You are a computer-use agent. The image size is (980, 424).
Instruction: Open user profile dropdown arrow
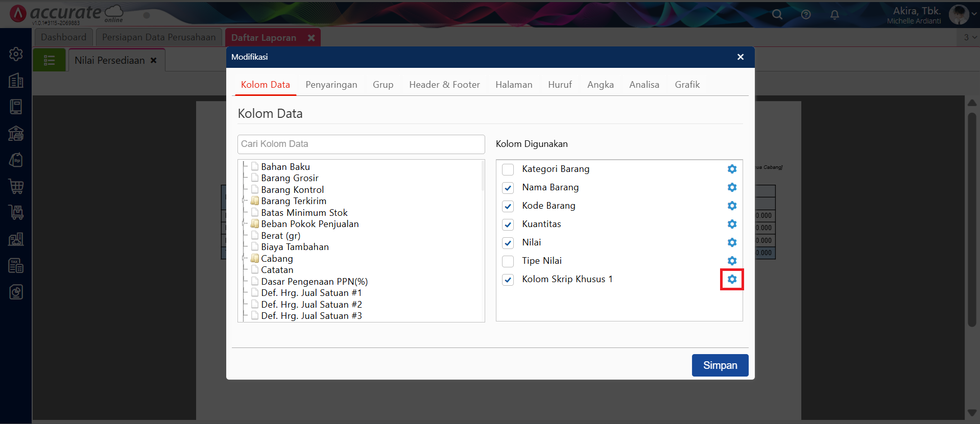pos(974,14)
